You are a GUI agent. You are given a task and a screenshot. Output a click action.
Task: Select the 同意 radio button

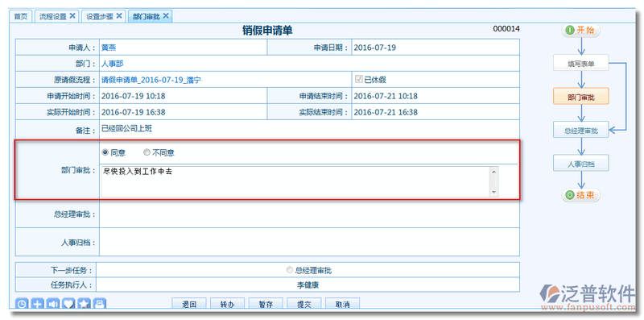click(x=105, y=152)
